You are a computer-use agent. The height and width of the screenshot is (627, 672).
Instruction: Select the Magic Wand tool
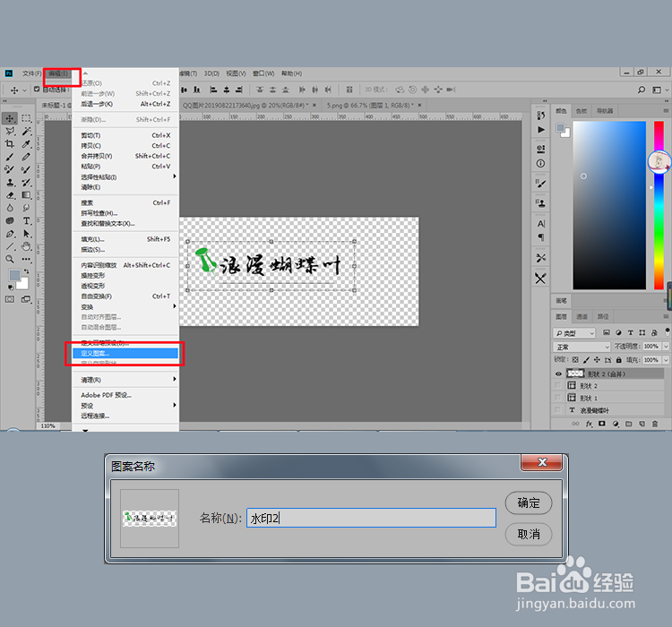[26, 131]
